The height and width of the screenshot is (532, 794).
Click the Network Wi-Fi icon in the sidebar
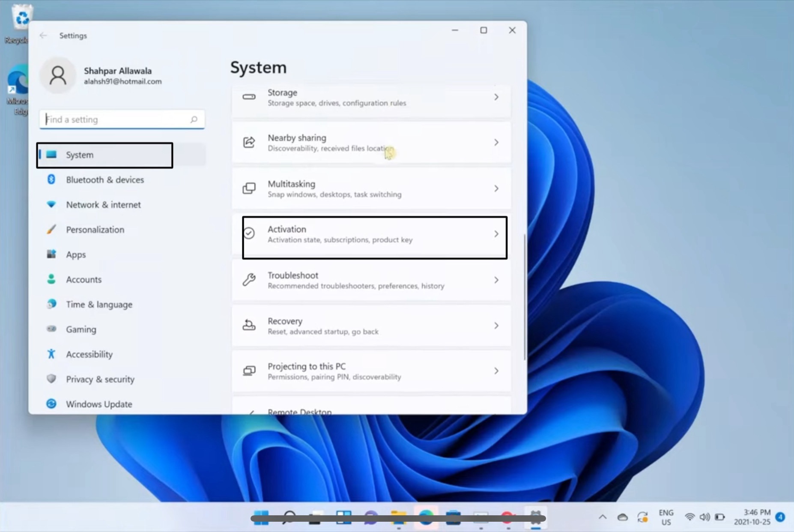51,204
